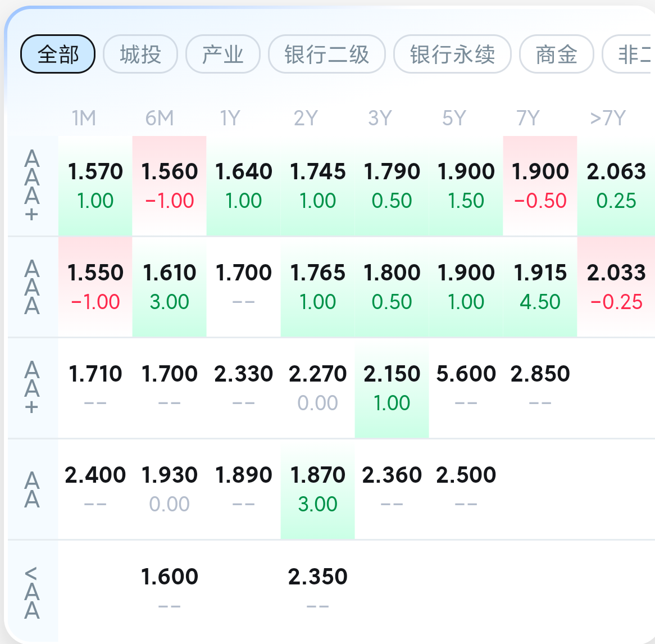Click the AAA+ rating row label

click(x=32, y=186)
